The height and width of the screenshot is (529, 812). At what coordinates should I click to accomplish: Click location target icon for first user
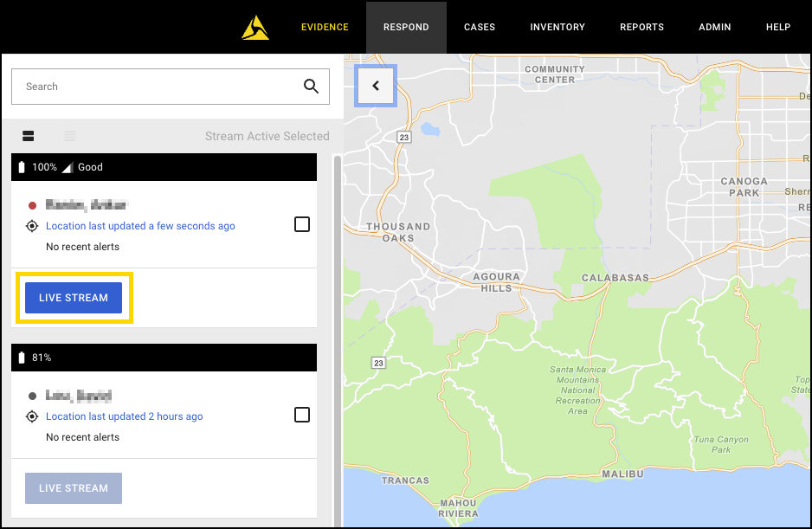[x=32, y=226]
